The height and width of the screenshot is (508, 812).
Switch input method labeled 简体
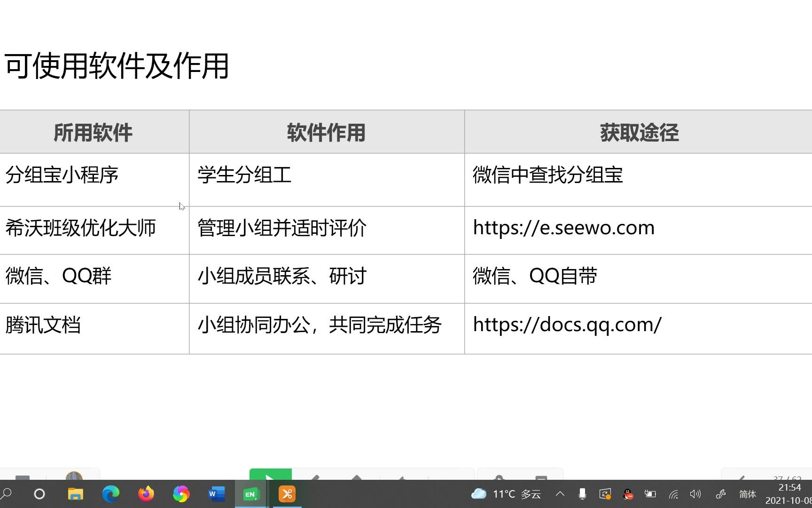pos(748,494)
